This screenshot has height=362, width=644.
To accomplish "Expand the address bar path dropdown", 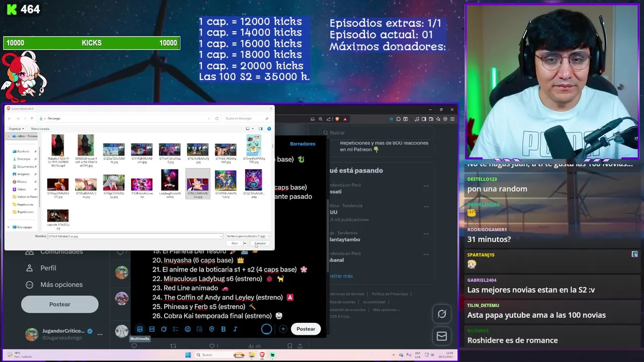I will point(209,119).
